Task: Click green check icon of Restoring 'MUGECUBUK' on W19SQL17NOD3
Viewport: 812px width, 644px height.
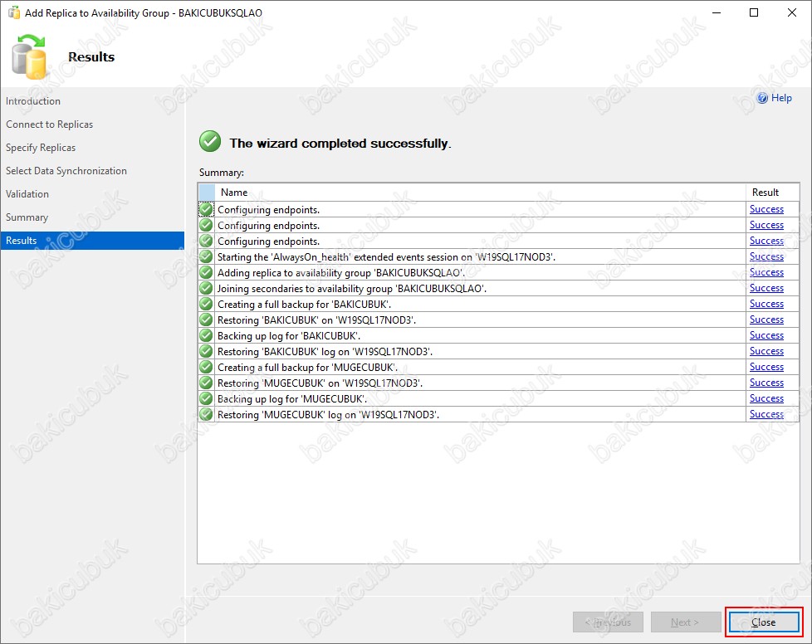Action: (x=206, y=383)
